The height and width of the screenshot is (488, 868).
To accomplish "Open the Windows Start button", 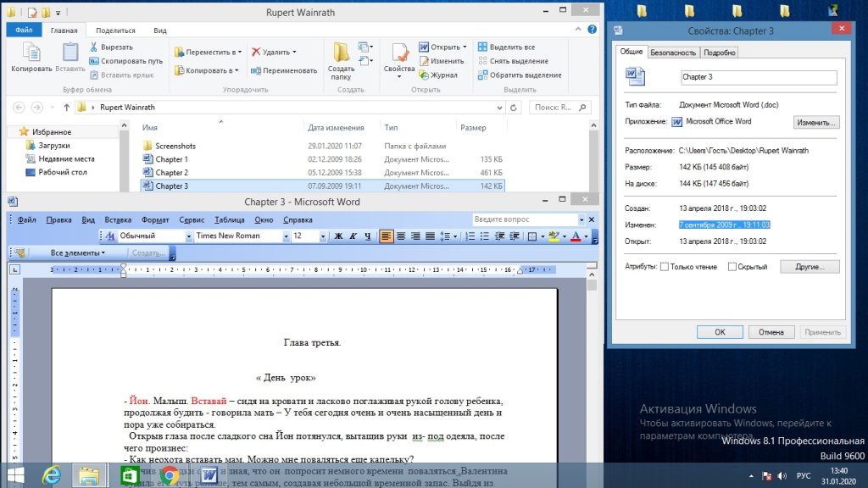I will (15, 475).
